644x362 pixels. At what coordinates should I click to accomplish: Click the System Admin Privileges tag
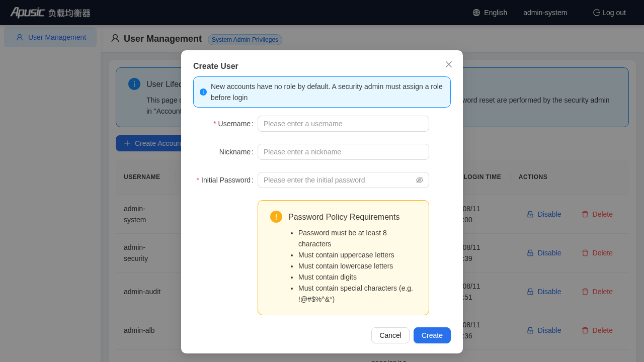click(245, 40)
